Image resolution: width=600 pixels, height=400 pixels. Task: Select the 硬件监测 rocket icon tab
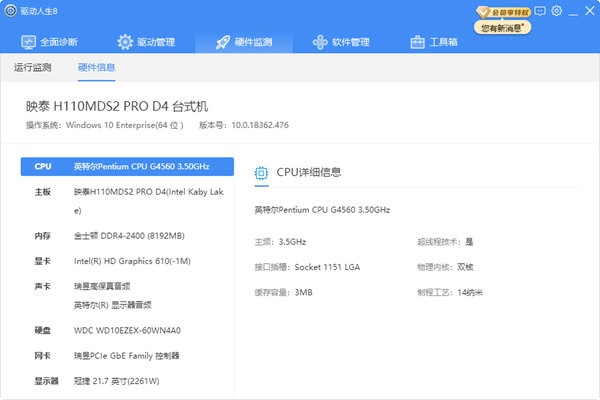coord(222,42)
